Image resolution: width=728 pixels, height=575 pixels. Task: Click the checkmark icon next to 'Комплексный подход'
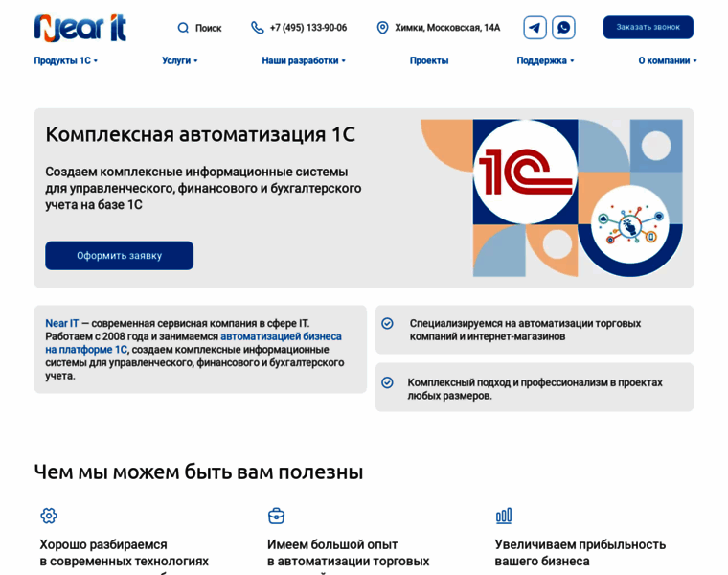[x=387, y=382]
